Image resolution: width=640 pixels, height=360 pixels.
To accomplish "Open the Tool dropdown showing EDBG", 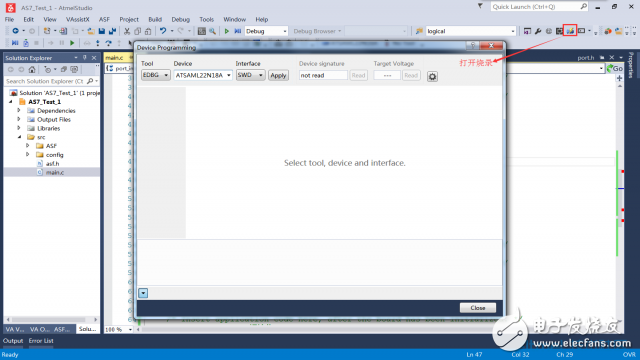I will click(x=156, y=75).
